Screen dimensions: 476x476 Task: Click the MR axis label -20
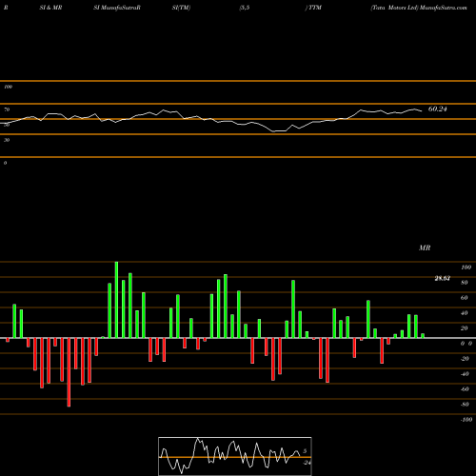[x=465, y=359]
